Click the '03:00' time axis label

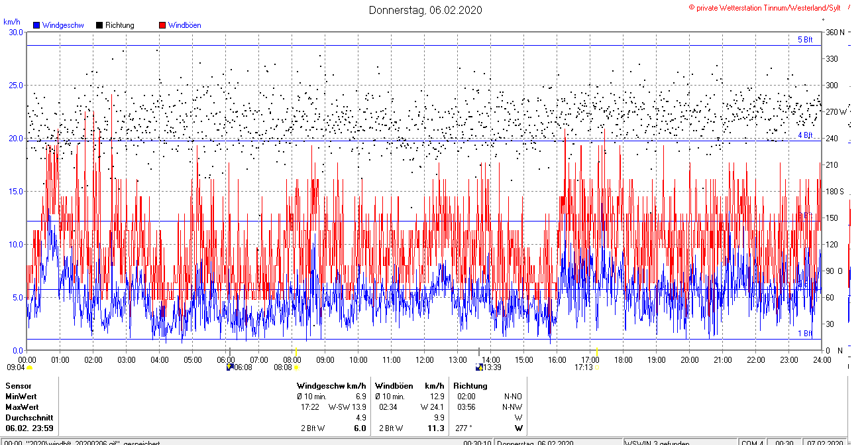(x=127, y=360)
